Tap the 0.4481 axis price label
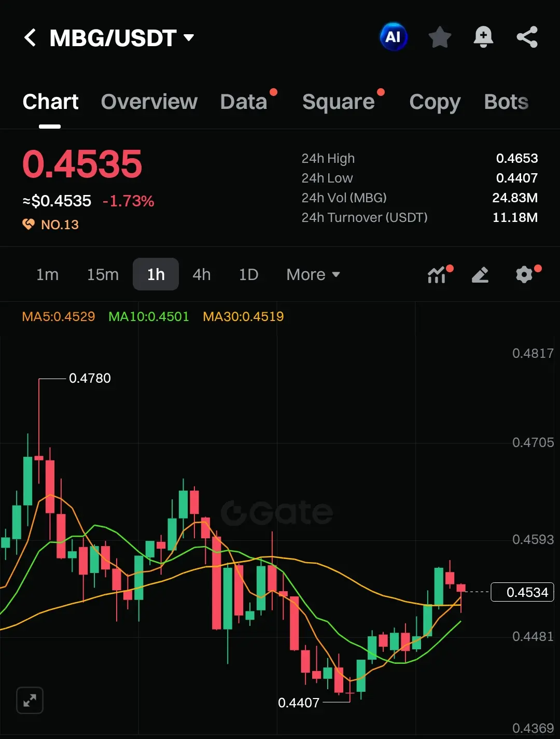This screenshot has height=739, width=560. tap(533, 636)
